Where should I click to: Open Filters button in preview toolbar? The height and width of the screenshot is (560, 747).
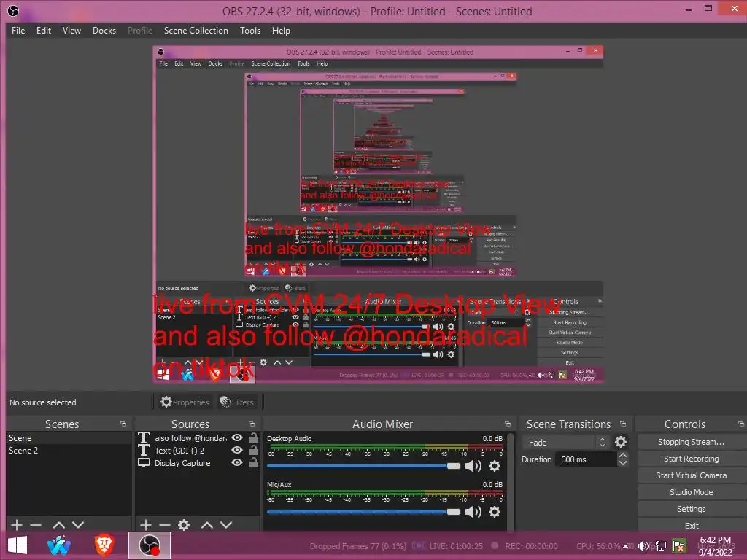237,402
